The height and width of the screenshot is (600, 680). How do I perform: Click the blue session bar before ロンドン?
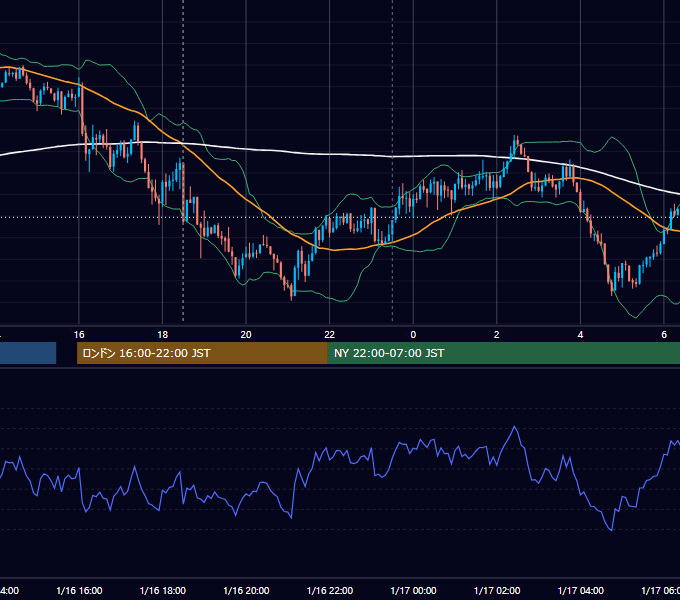click(x=28, y=353)
